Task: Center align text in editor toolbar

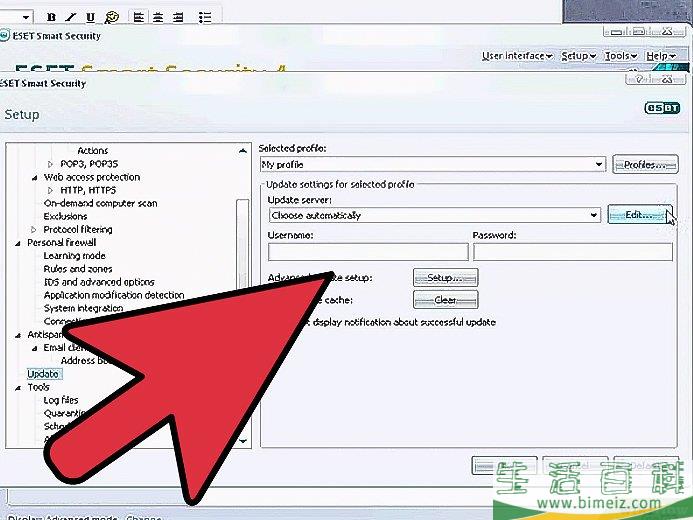Action: click(x=158, y=17)
